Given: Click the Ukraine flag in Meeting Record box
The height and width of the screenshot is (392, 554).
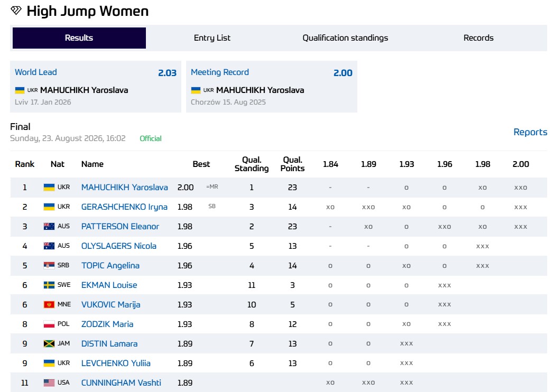Looking at the screenshot, I should click(x=196, y=90).
